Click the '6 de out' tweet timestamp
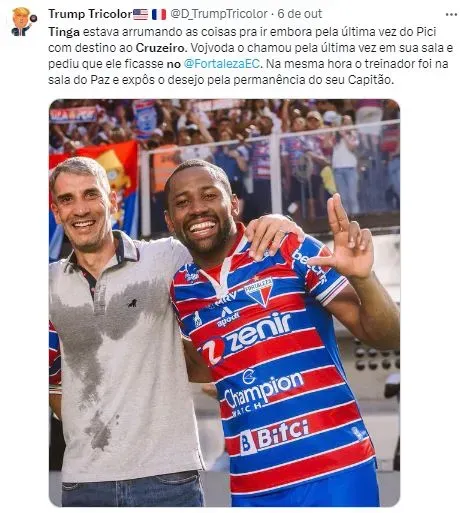The image size is (472, 513). 300,14
